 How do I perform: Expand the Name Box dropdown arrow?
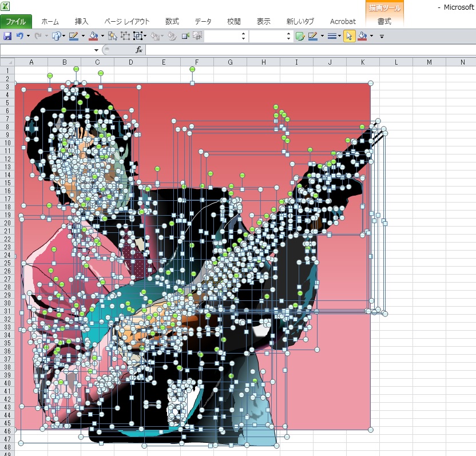click(96, 50)
